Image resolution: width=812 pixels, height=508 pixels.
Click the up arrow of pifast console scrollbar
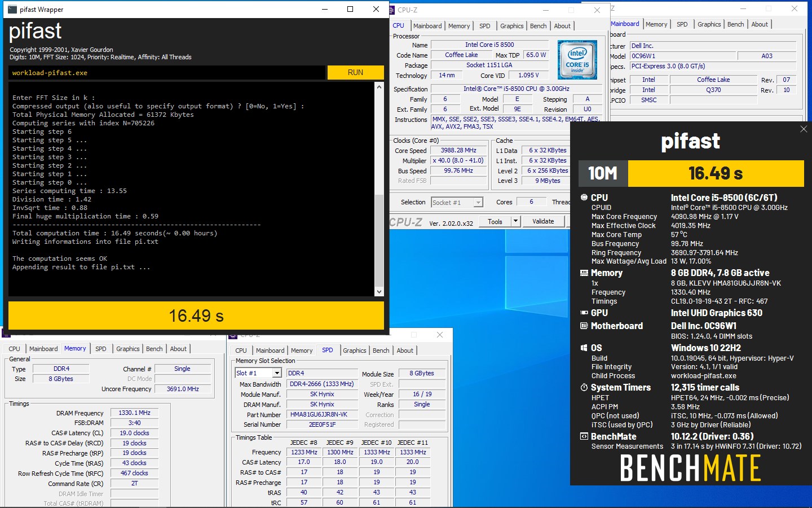379,87
